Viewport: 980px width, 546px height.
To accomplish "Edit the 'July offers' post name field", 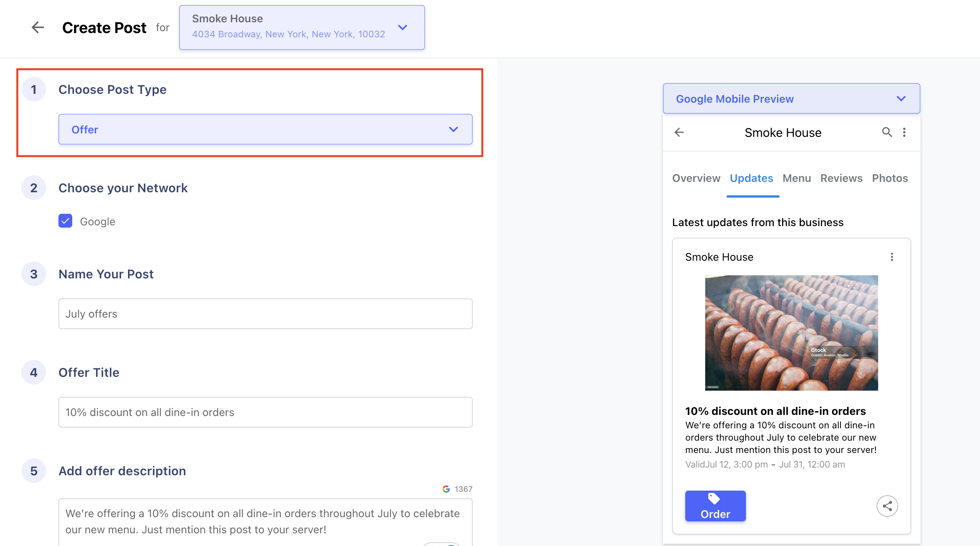I will [x=265, y=314].
